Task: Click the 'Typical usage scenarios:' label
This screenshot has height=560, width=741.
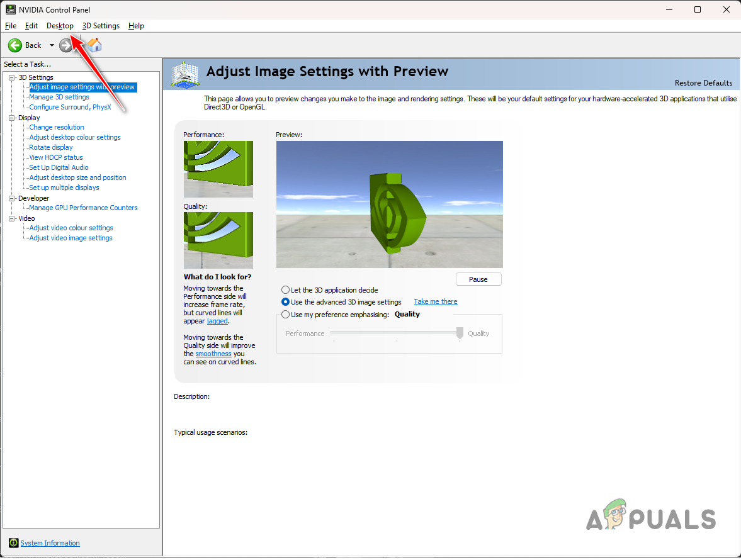Action: (x=211, y=432)
